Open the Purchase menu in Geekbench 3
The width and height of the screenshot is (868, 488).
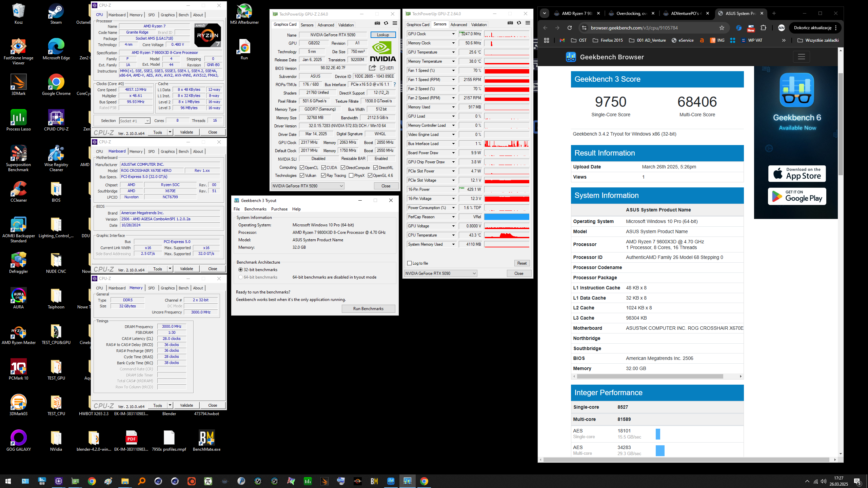[x=279, y=209]
